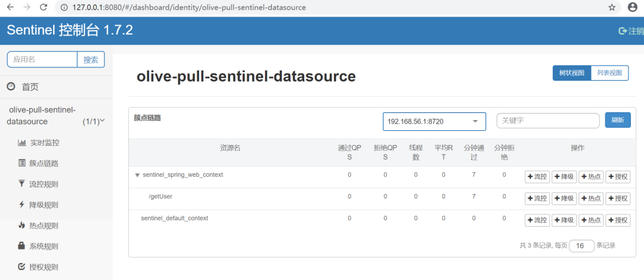The height and width of the screenshot is (280, 644).
Task: Click the olive-pull-sentinel-datasource page heading
Action: tap(246, 76)
